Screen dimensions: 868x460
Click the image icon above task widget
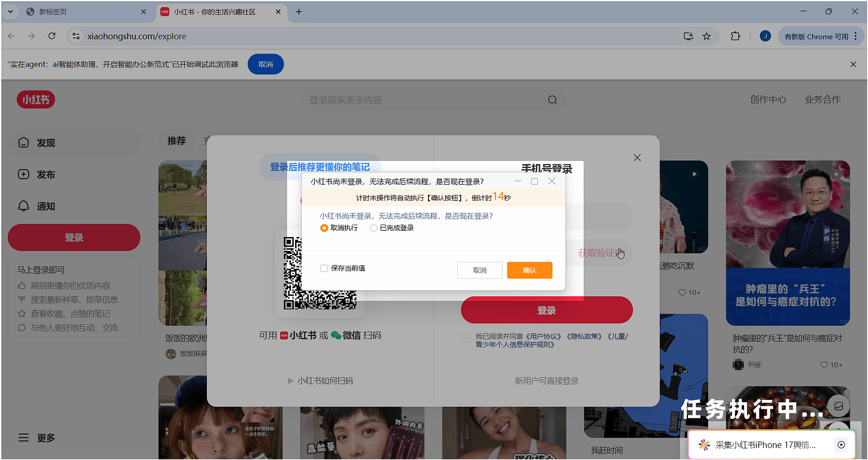(838, 406)
